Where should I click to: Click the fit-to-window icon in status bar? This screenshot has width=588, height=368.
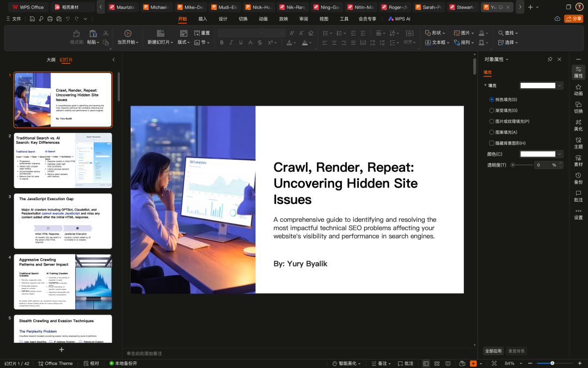pos(494,364)
